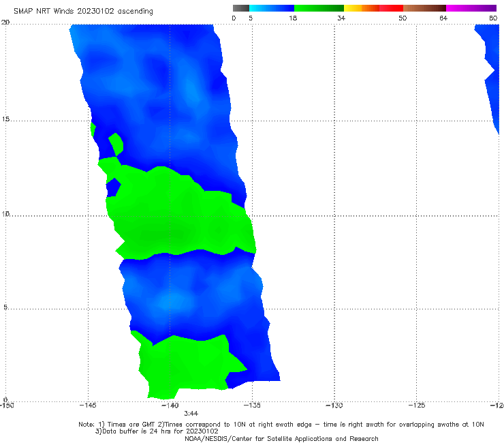The width and height of the screenshot is (504, 443).
Task: Click the longitude axis label '-140'
Action: (x=170, y=406)
